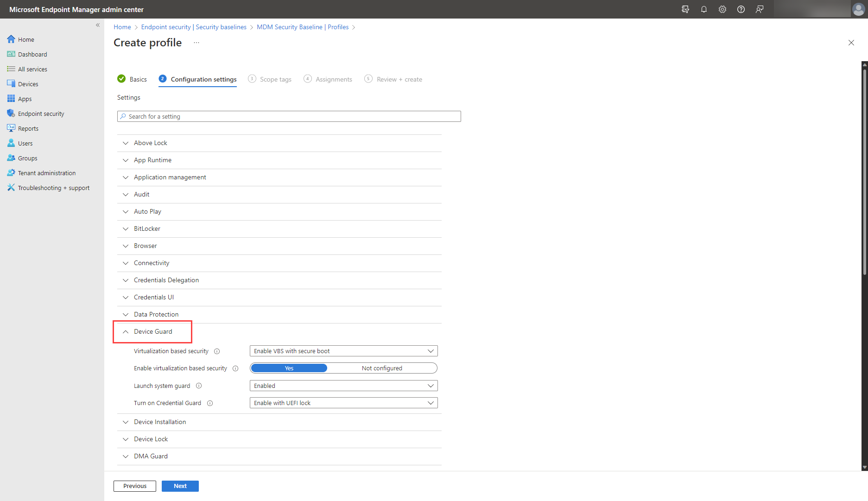
Task: Expand the Device Lock section
Action: [279, 439]
